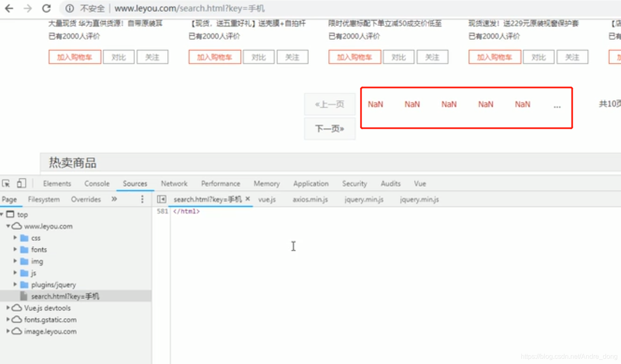Image resolution: width=621 pixels, height=364 pixels.
Task: Click the site info icon in the address bar
Action: [x=70, y=8]
